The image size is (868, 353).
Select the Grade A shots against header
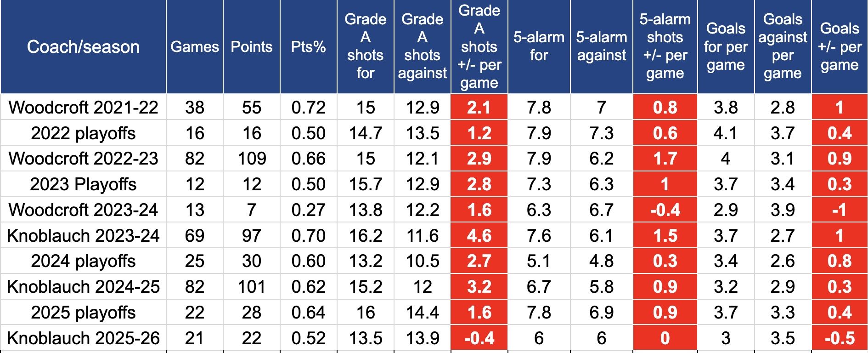422,46
